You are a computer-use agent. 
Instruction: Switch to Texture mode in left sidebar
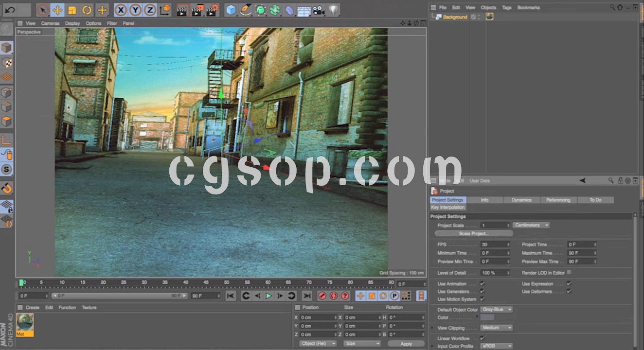[6, 62]
